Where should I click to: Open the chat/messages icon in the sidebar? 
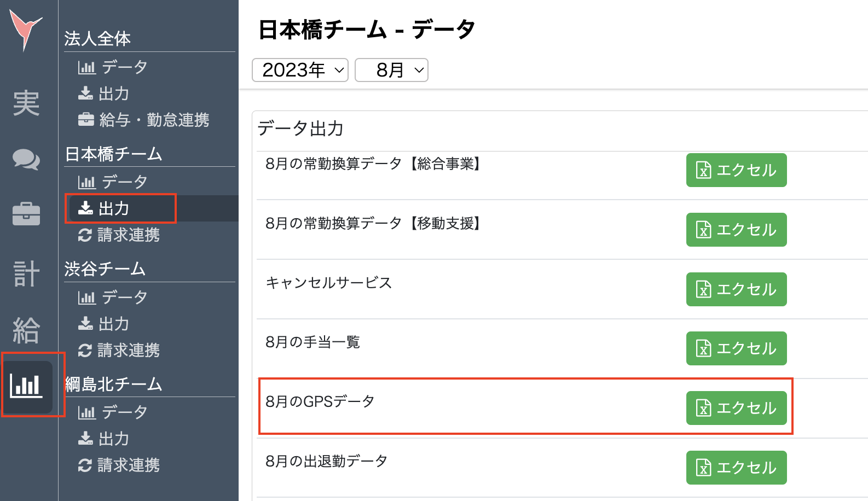pos(27,160)
